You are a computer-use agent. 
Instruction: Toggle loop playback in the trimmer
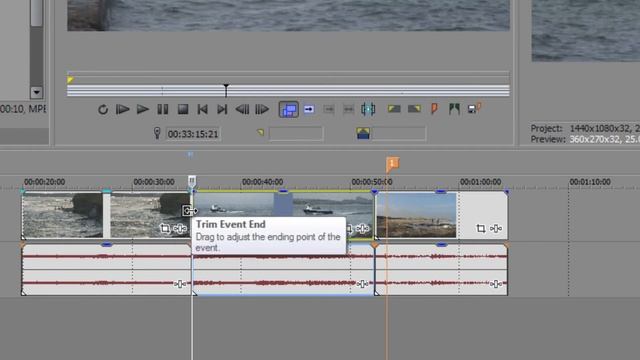click(x=103, y=109)
